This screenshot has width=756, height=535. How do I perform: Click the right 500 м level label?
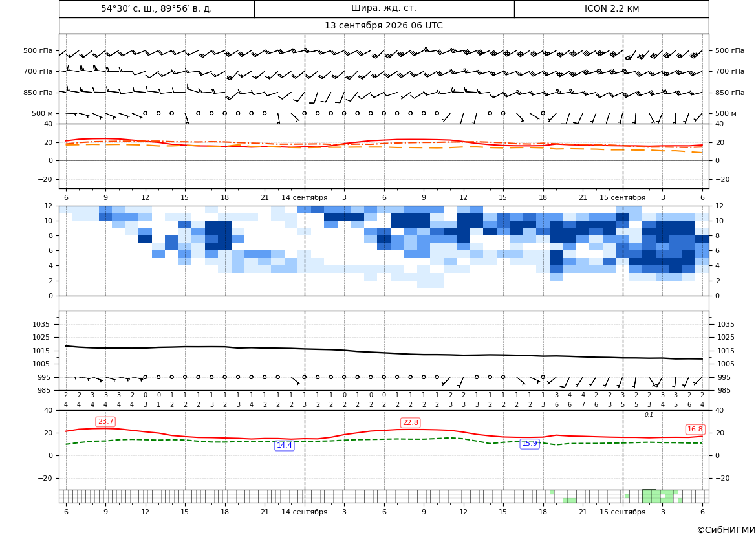click(x=726, y=113)
